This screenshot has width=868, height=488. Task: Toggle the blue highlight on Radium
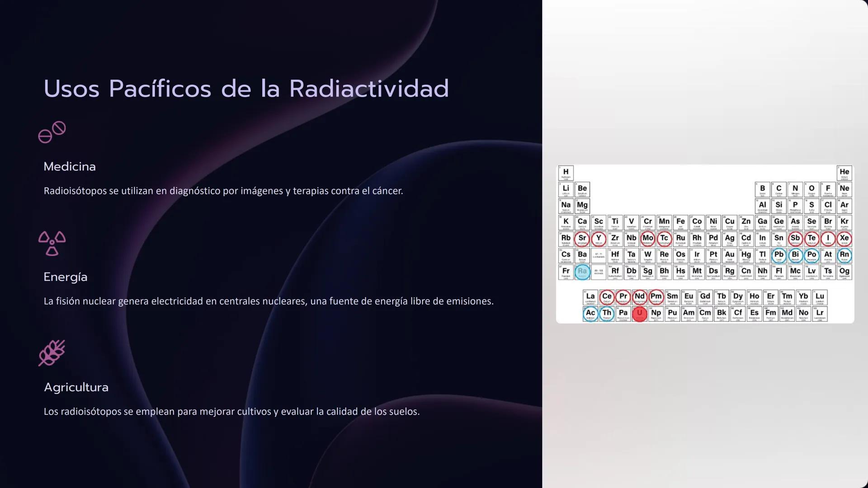[x=582, y=272]
